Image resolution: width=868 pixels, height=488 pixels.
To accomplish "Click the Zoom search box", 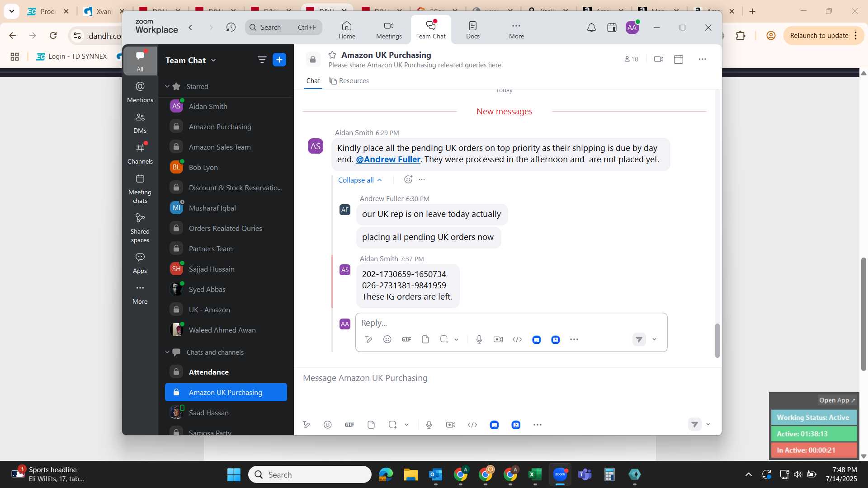I will [283, 28].
